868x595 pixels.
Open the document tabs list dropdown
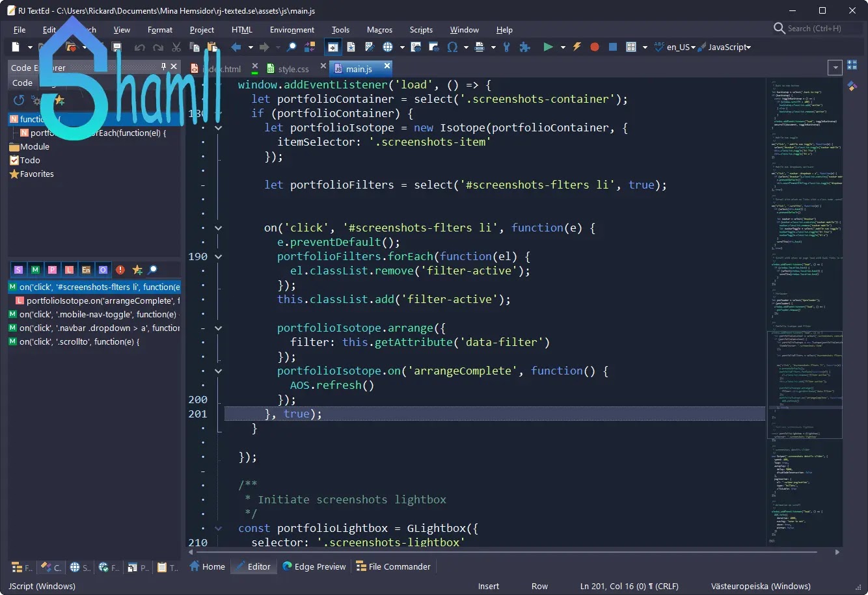tap(835, 67)
